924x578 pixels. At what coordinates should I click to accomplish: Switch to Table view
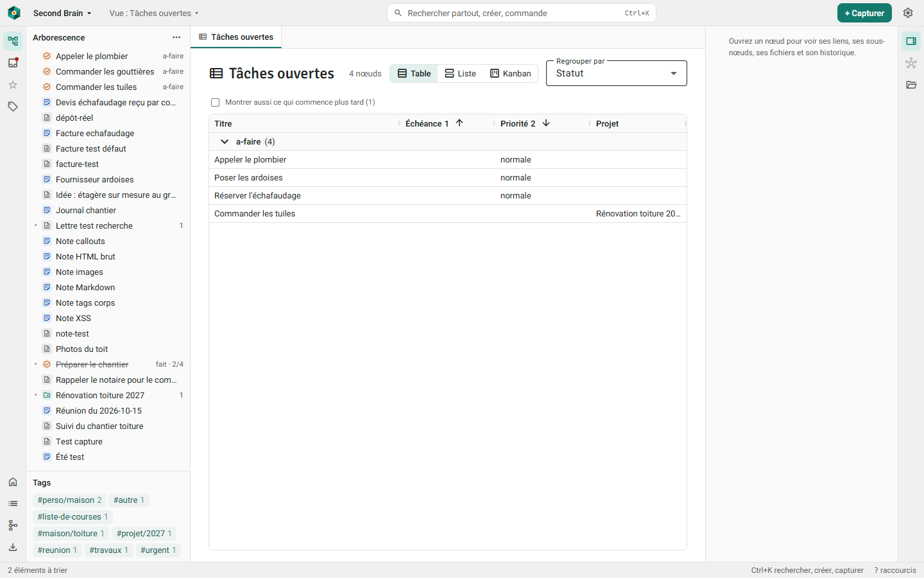coord(414,73)
